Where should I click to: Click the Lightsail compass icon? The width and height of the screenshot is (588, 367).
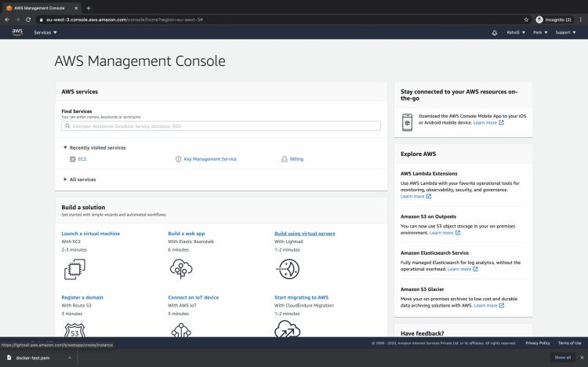click(287, 269)
